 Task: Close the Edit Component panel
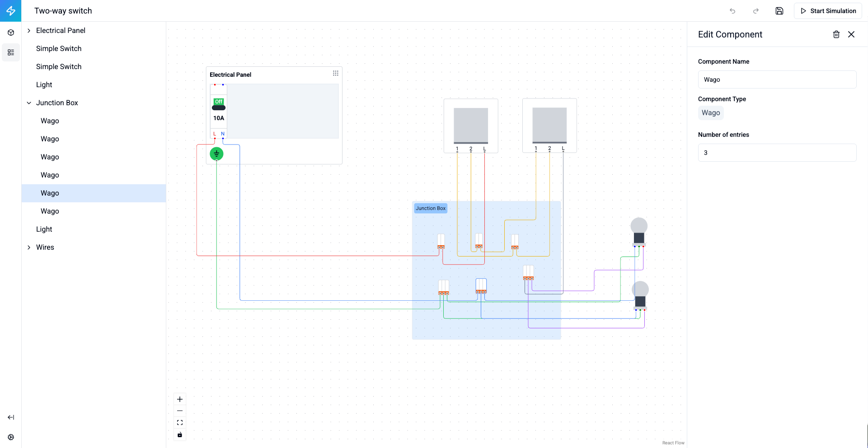click(x=851, y=34)
